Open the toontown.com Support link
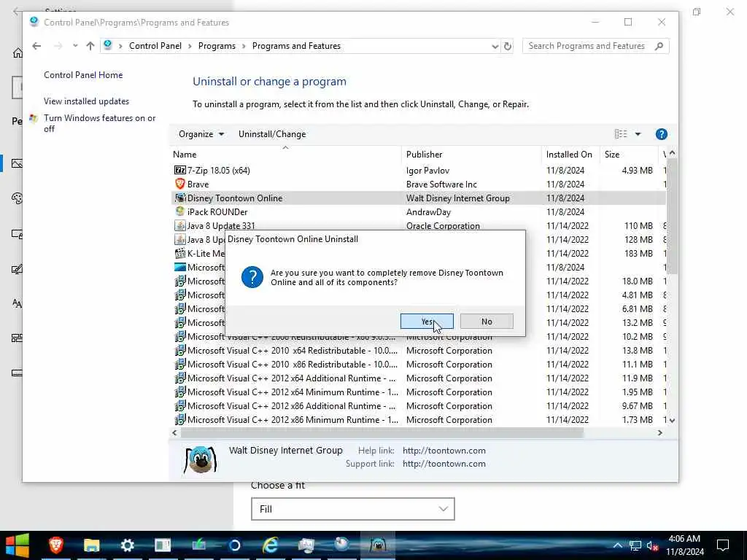Viewport: 747px width, 560px height. click(x=444, y=464)
